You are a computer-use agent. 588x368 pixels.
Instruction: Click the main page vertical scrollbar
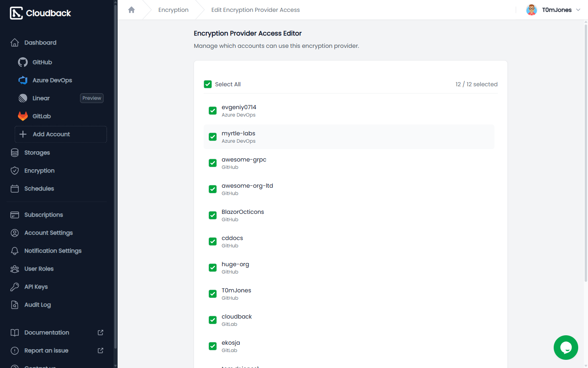point(586,153)
